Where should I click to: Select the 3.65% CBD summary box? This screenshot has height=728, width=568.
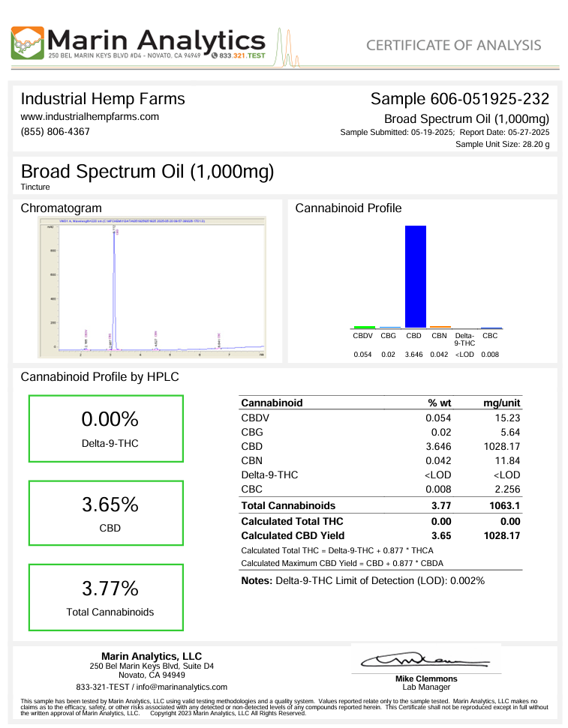tap(106, 513)
